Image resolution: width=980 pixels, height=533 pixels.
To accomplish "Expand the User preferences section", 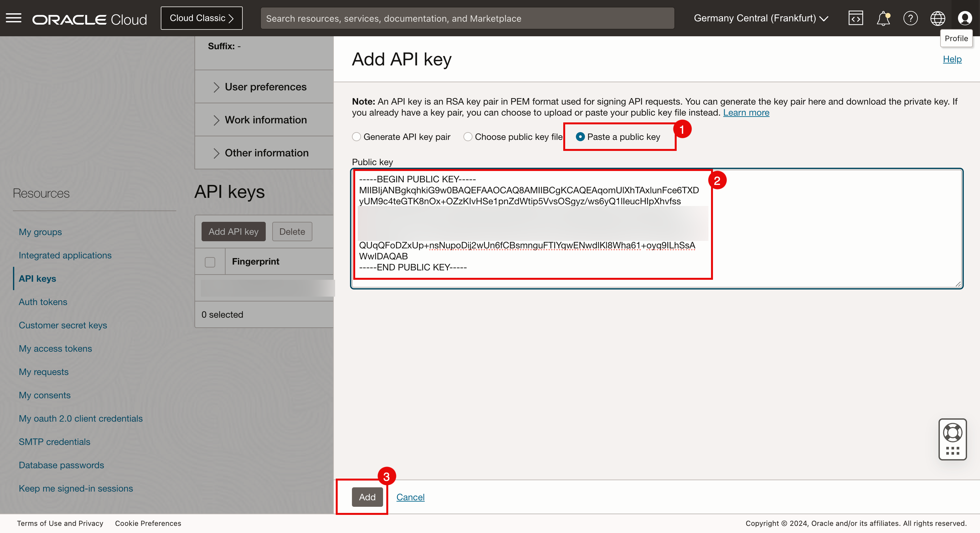I will pyautogui.click(x=265, y=87).
